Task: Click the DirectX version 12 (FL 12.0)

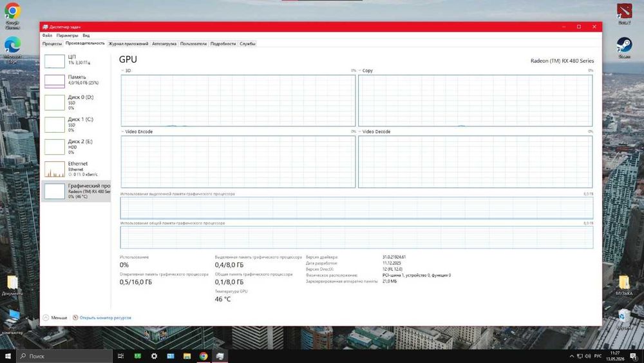Action: click(392, 270)
